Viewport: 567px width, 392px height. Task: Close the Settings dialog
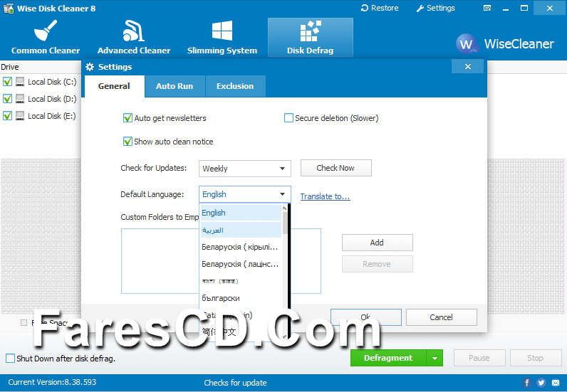467,66
